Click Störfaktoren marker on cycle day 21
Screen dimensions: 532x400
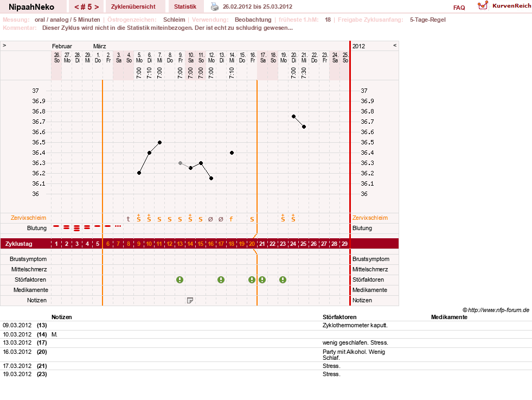click(262, 280)
